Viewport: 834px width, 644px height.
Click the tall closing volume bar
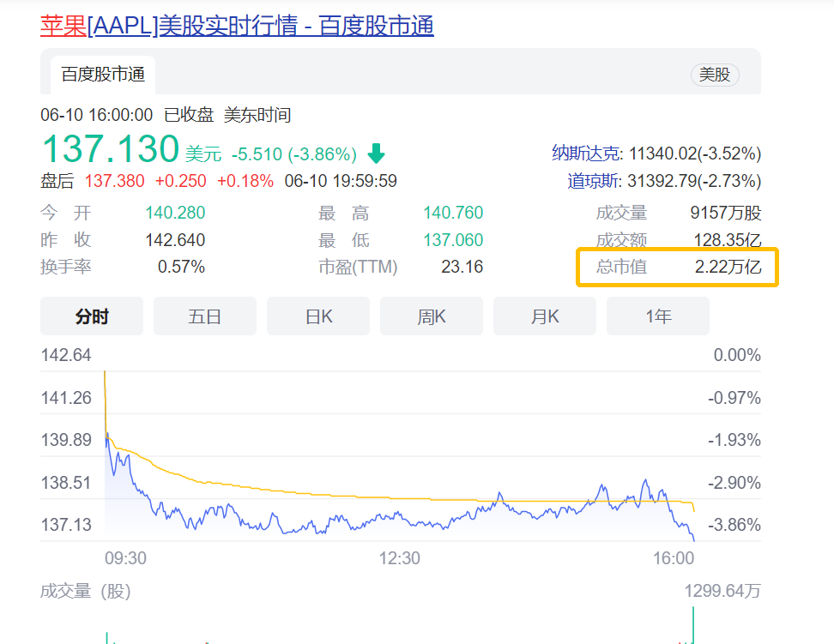[x=693, y=625]
